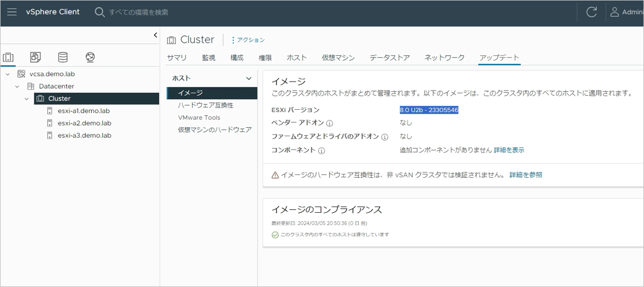Image resolution: width=644 pixels, height=287 pixels.
Task: Collapse the Cluster tree node
Action: pos(26,98)
